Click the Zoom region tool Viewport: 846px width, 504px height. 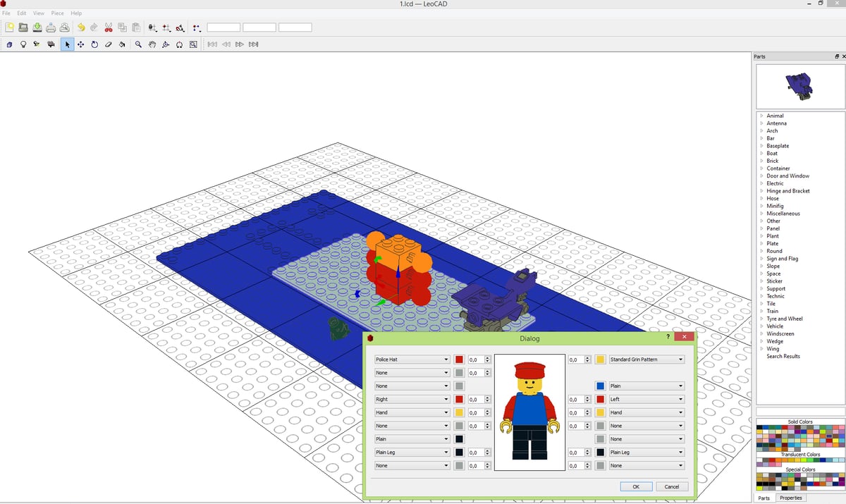193,44
